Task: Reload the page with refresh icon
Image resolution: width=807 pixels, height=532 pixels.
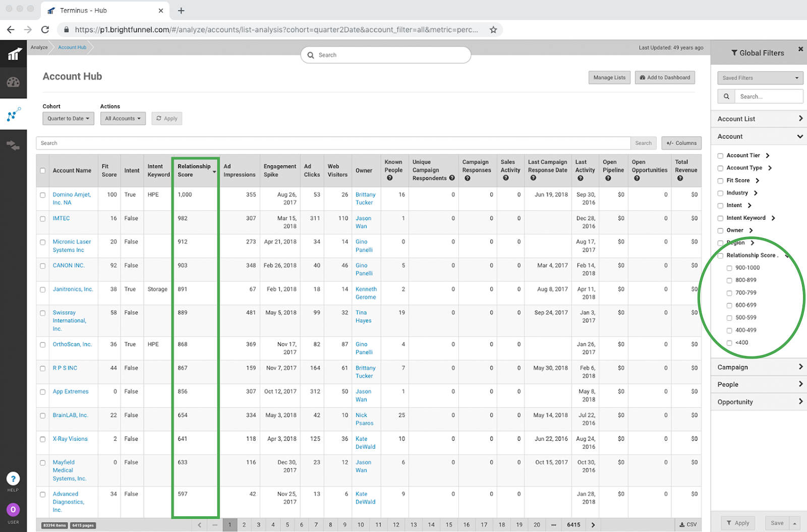Action: click(45, 30)
